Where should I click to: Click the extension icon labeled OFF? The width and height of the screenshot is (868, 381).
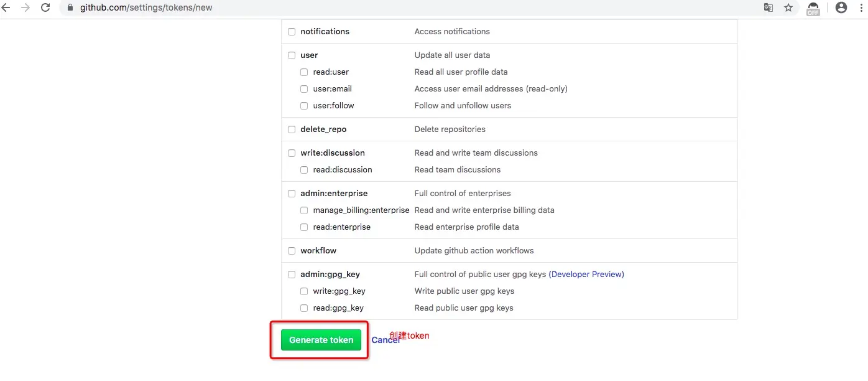(813, 8)
